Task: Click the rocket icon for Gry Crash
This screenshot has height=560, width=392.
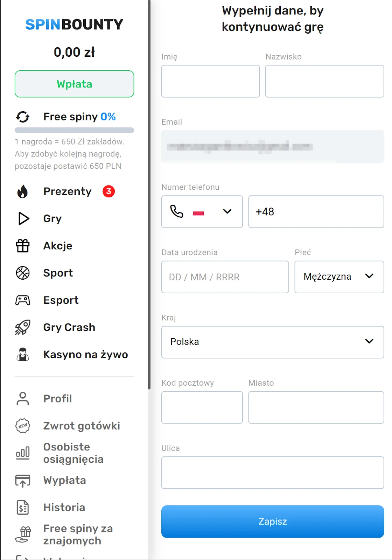Action: point(23,328)
